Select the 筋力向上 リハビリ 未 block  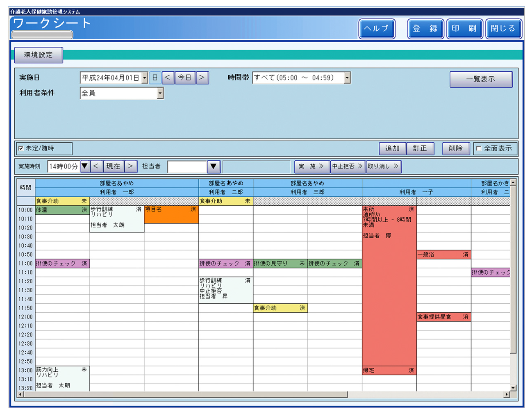[x=62, y=379]
